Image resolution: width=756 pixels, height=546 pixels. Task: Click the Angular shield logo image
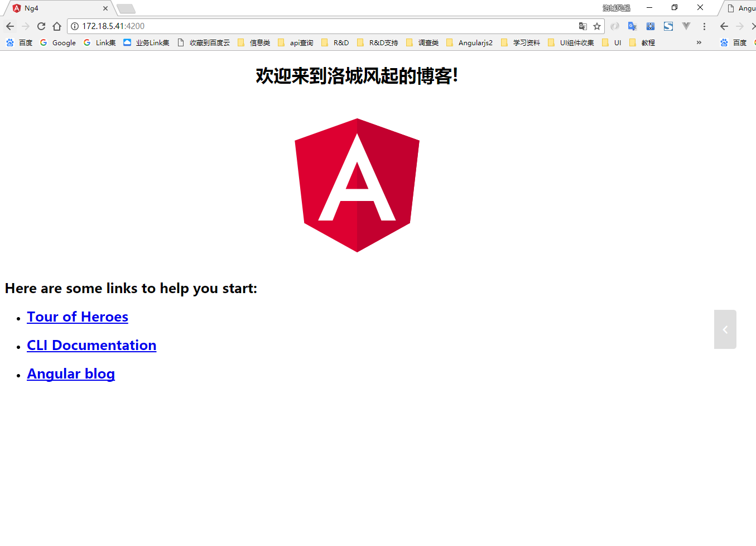[x=357, y=185]
